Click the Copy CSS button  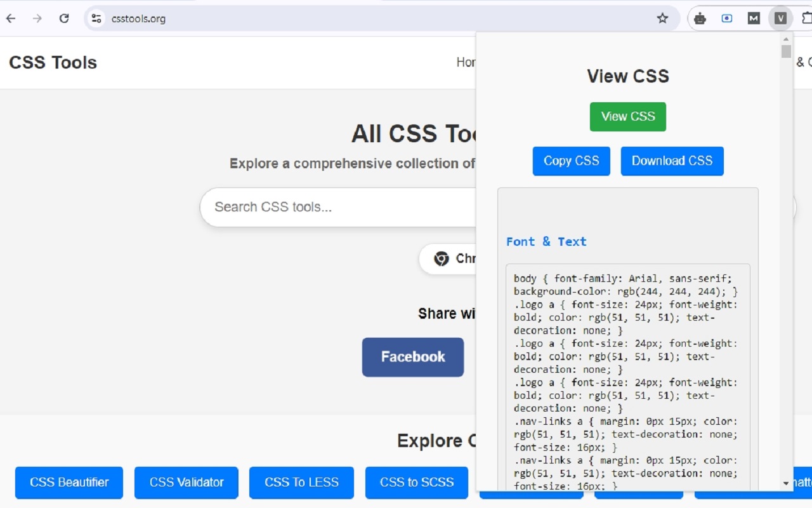[x=572, y=161]
